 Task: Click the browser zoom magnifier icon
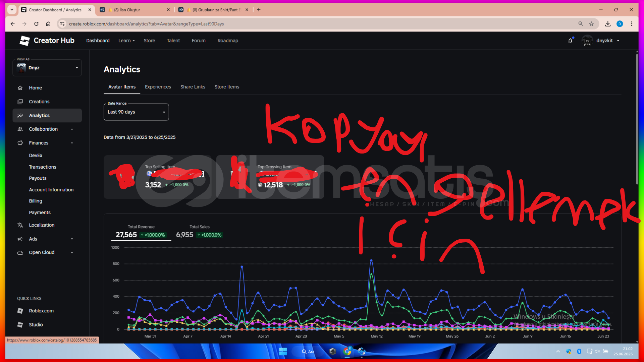coord(581,24)
